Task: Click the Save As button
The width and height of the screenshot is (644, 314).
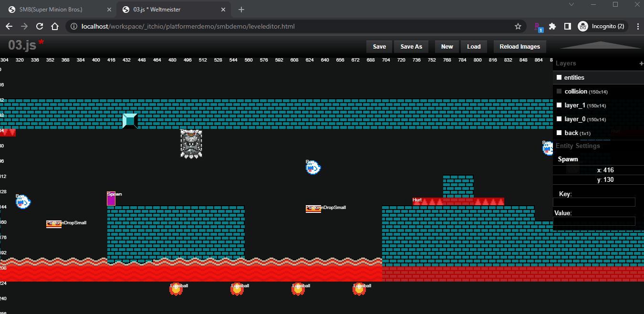Action: pos(411,46)
